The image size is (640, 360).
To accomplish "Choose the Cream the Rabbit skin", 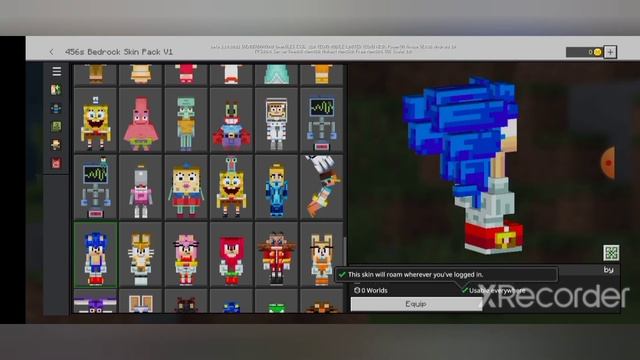I will point(322,255).
